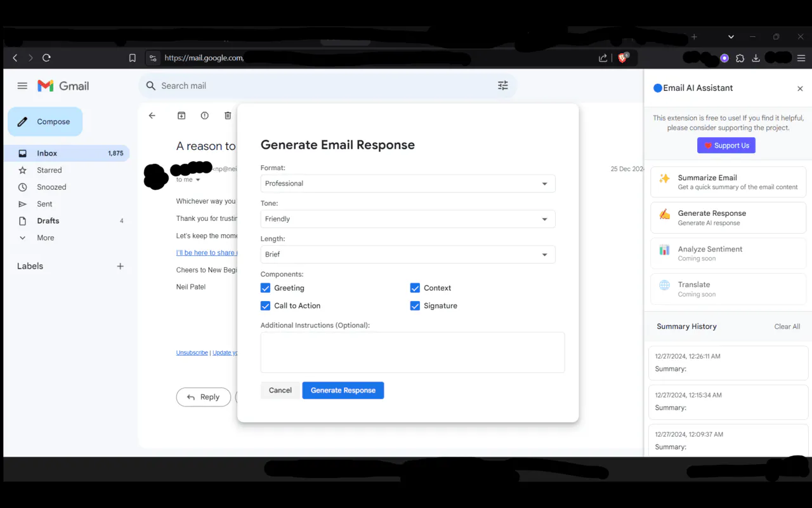The image size is (812, 508).
Task: Open the search options filter icon
Action: [x=503, y=86]
